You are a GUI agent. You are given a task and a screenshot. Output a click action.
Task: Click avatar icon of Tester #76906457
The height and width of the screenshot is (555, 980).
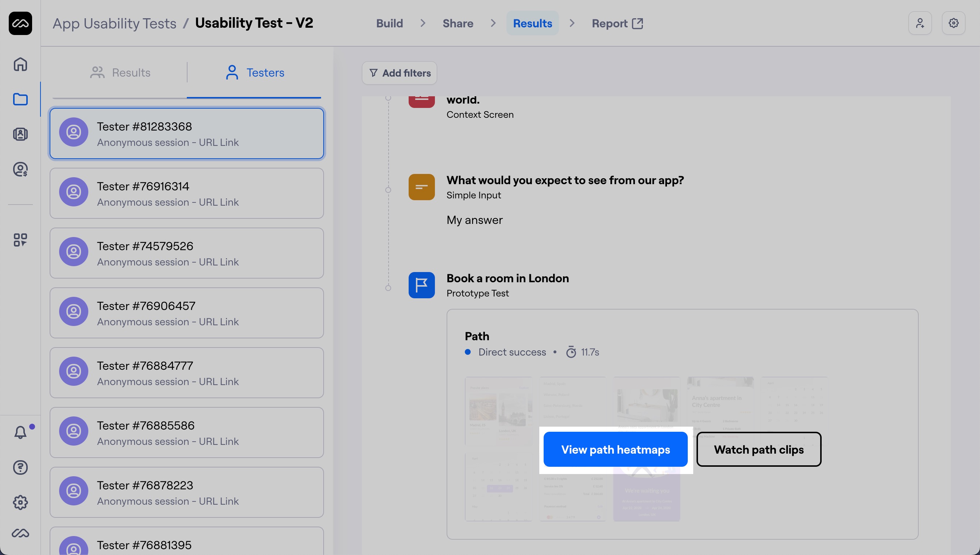point(74,311)
